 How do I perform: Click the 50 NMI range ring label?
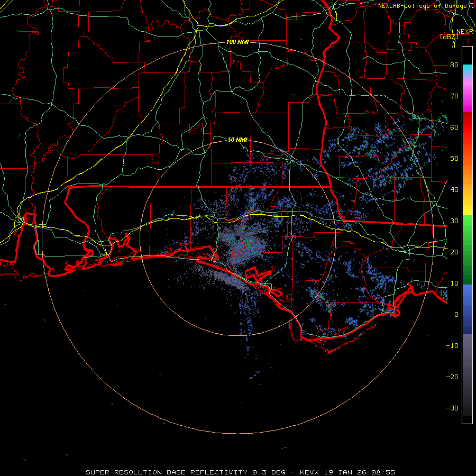click(237, 140)
